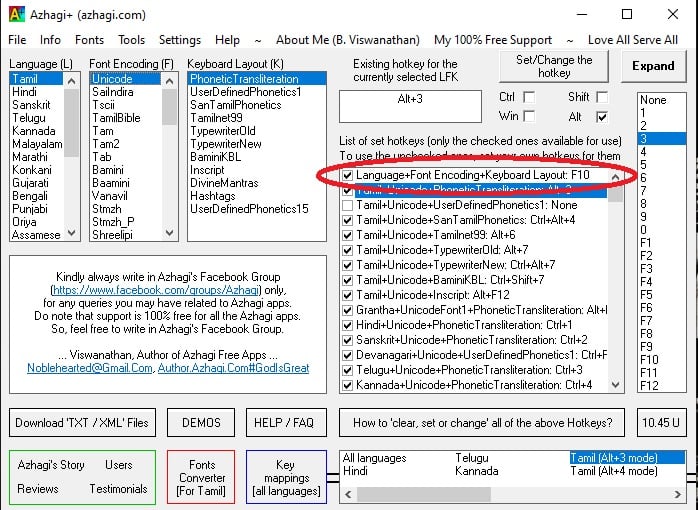Open the Reviews link
Screen dimensions: 698x510
pos(38,489)
